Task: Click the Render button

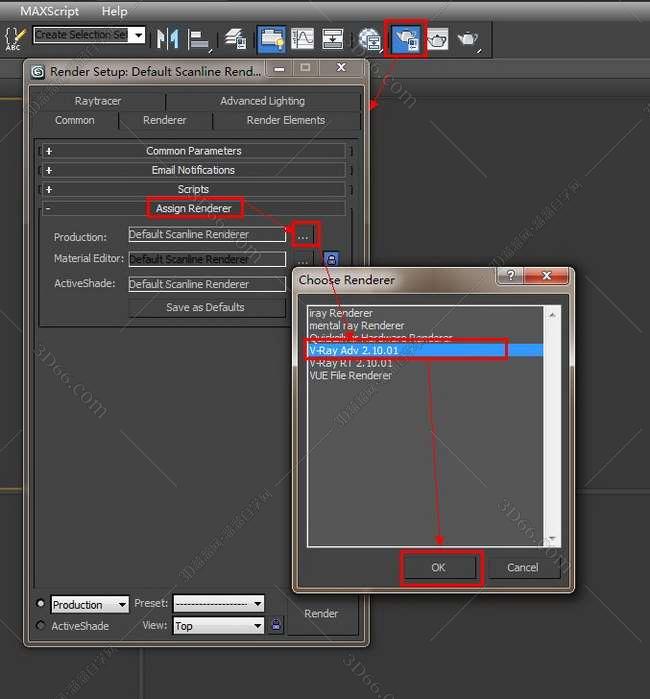Action: tap(321, 614)
